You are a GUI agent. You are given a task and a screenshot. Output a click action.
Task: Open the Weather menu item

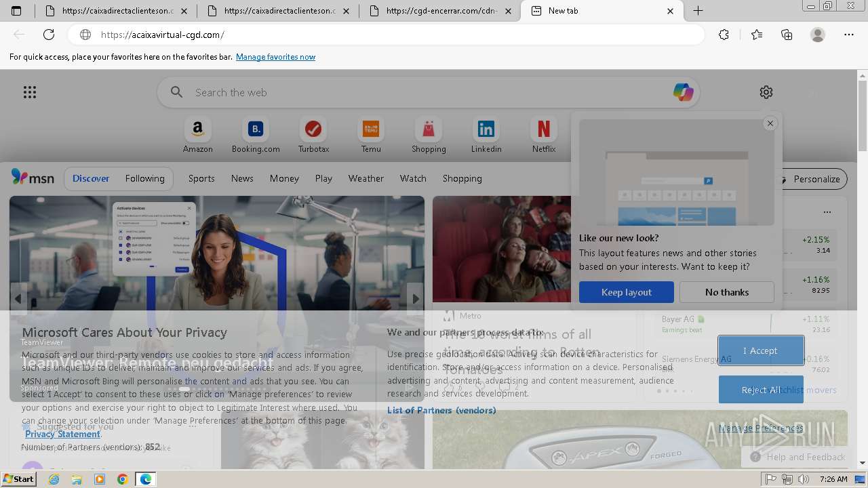click(x=366, y=178)
